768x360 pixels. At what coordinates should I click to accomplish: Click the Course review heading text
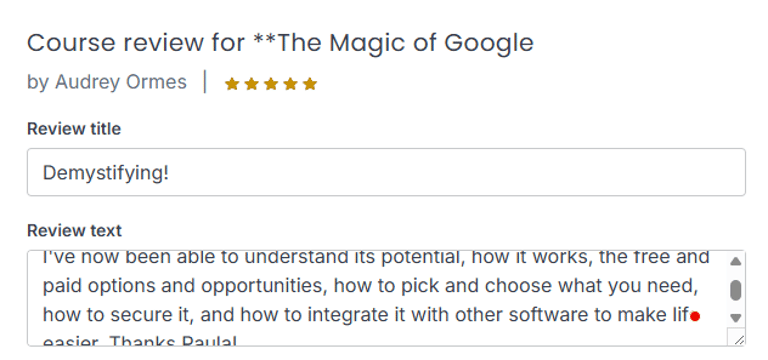(280, 43)
